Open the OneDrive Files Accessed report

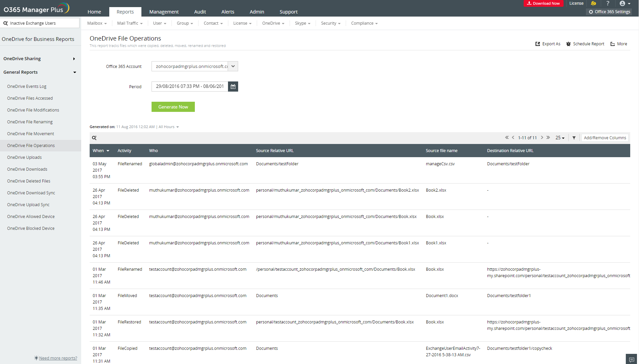pos(30,98)
